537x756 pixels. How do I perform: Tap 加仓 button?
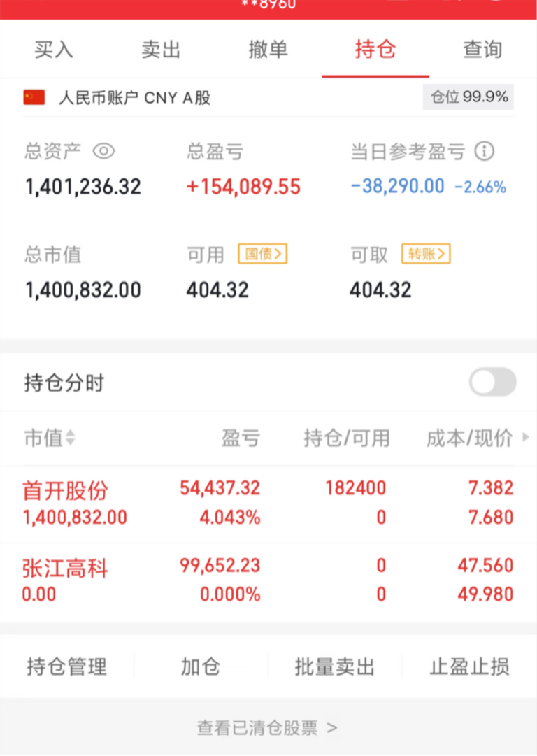point(201,667)
